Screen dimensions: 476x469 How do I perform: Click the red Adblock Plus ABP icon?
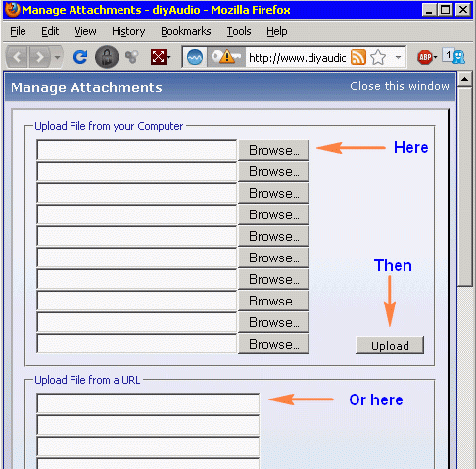coord(425,57)
